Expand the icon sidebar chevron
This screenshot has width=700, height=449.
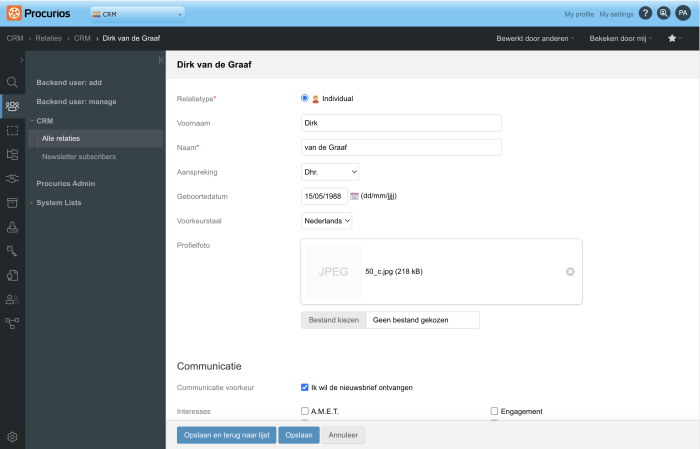tap(21, 60)
